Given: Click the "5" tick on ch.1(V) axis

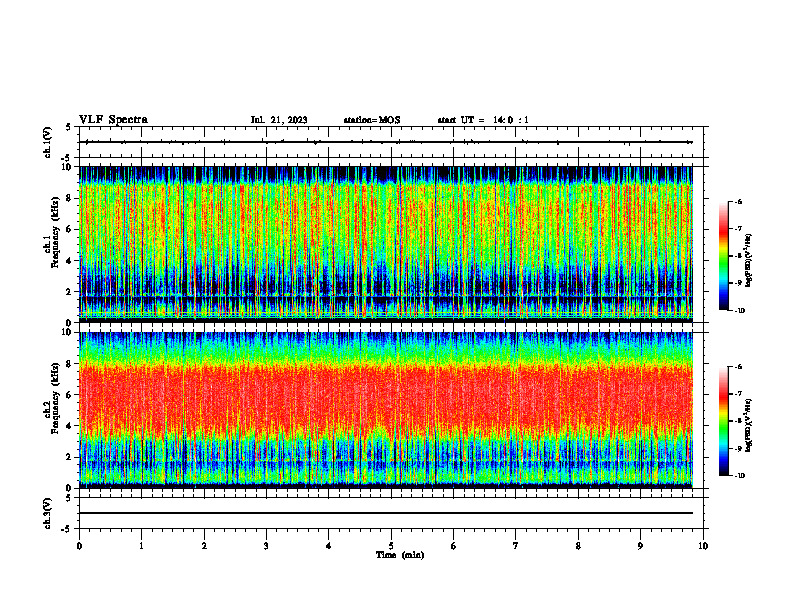Looking at the screenshot, I should (69, 127).
